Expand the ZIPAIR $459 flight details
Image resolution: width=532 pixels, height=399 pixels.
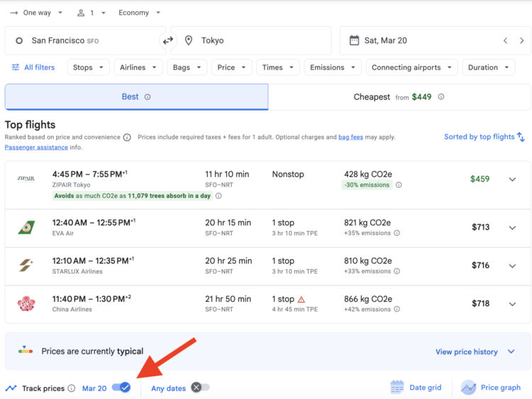[512, 179]
